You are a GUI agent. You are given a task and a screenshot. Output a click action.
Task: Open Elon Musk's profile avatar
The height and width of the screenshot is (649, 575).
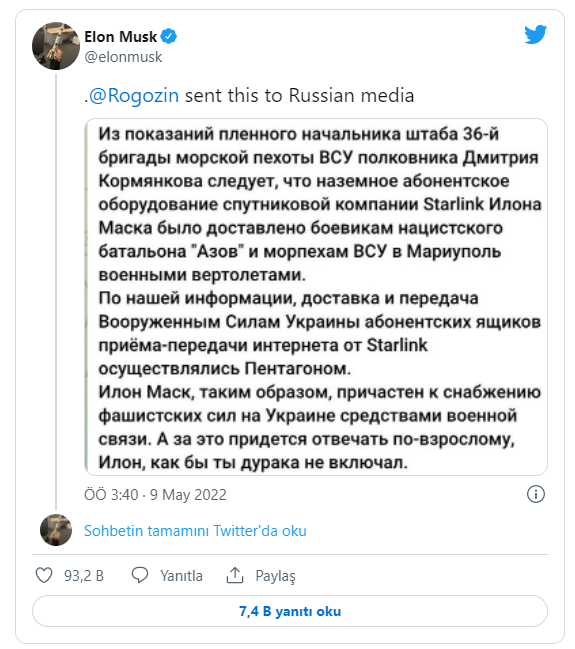point(56,46)
